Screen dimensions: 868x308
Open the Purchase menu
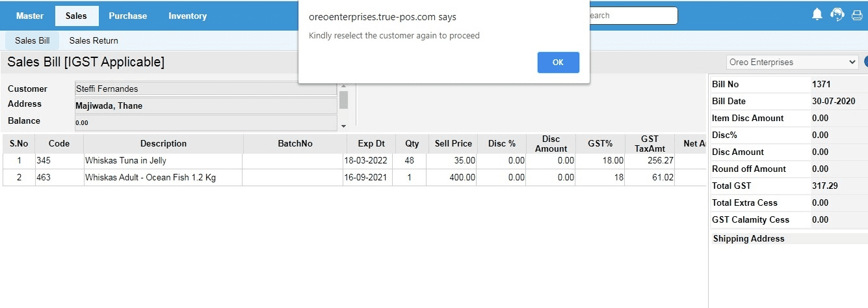coord(127,16)
